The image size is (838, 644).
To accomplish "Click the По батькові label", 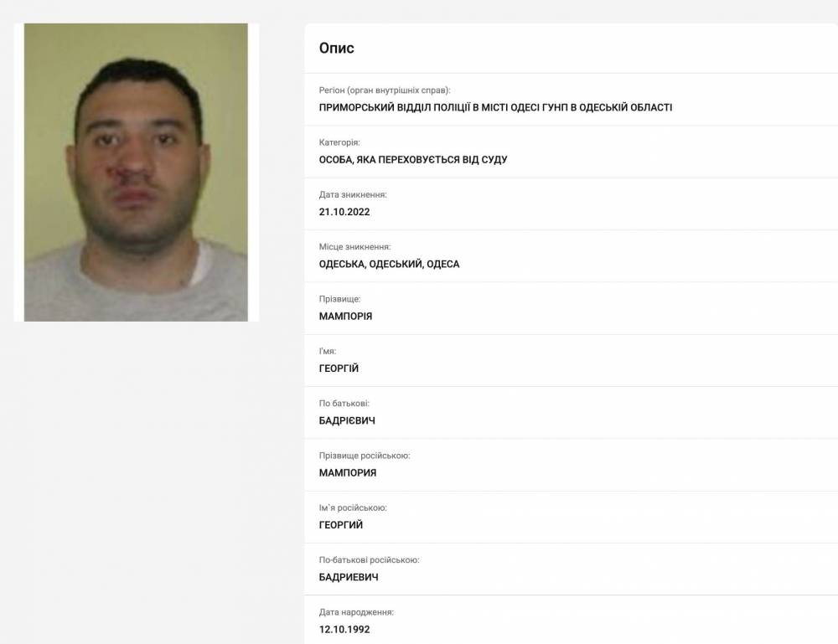I will coord(344,403).
